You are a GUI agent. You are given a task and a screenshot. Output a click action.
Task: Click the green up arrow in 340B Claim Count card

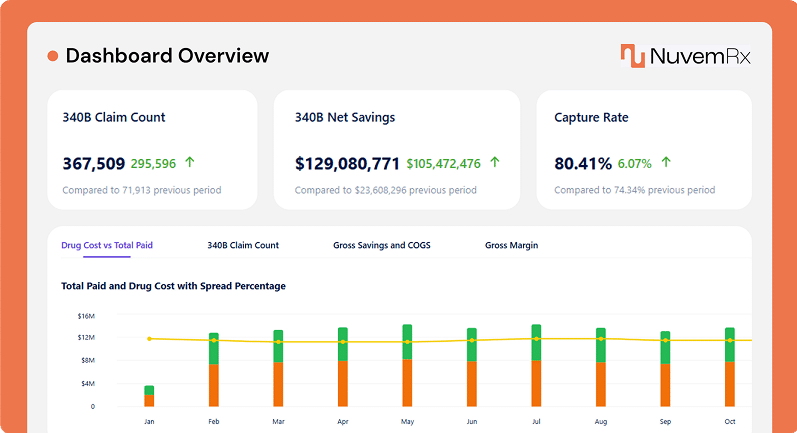click(190, 163)
